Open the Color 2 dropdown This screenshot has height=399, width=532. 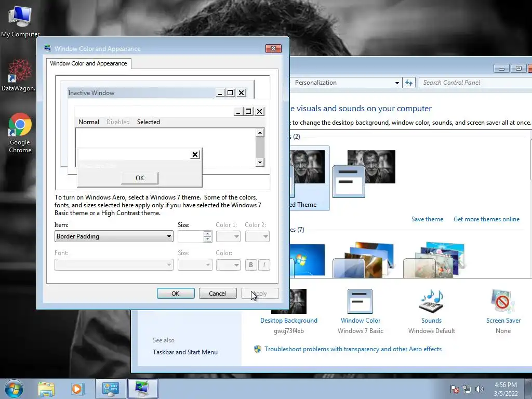[258, 236]
